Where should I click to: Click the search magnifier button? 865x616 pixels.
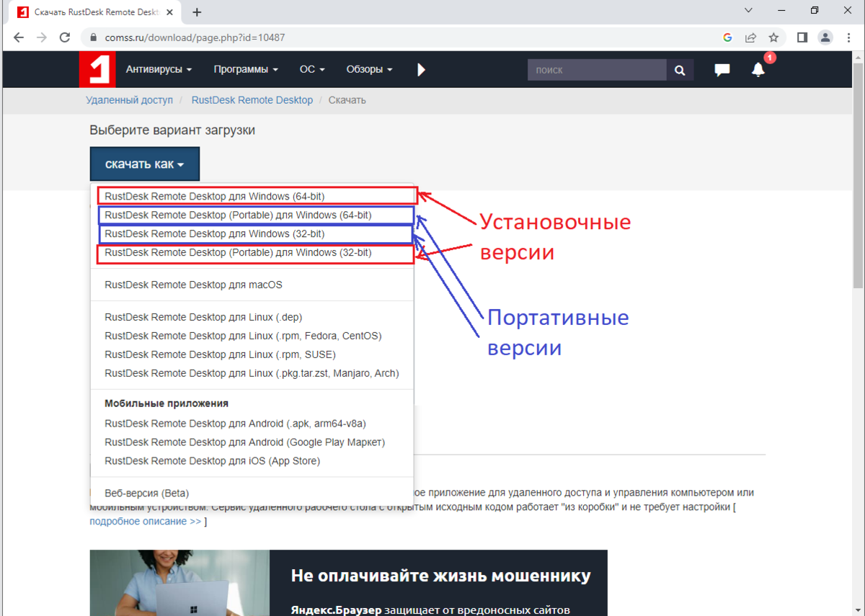click(x=680, y=70)
